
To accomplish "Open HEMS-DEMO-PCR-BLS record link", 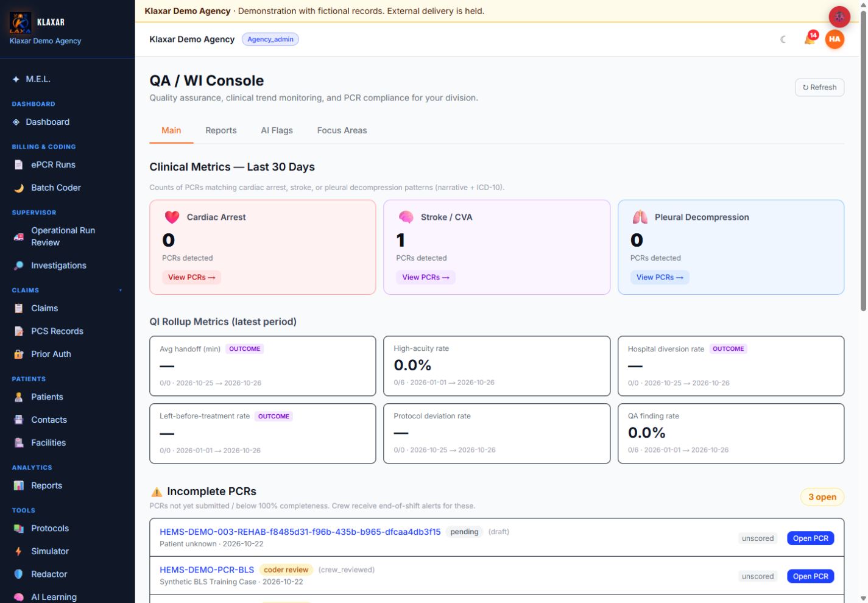I will click(x=207, y=570).
